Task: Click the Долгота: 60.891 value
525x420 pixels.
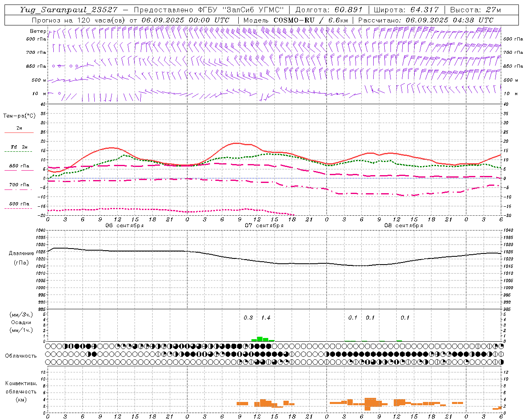Action: 329,10
